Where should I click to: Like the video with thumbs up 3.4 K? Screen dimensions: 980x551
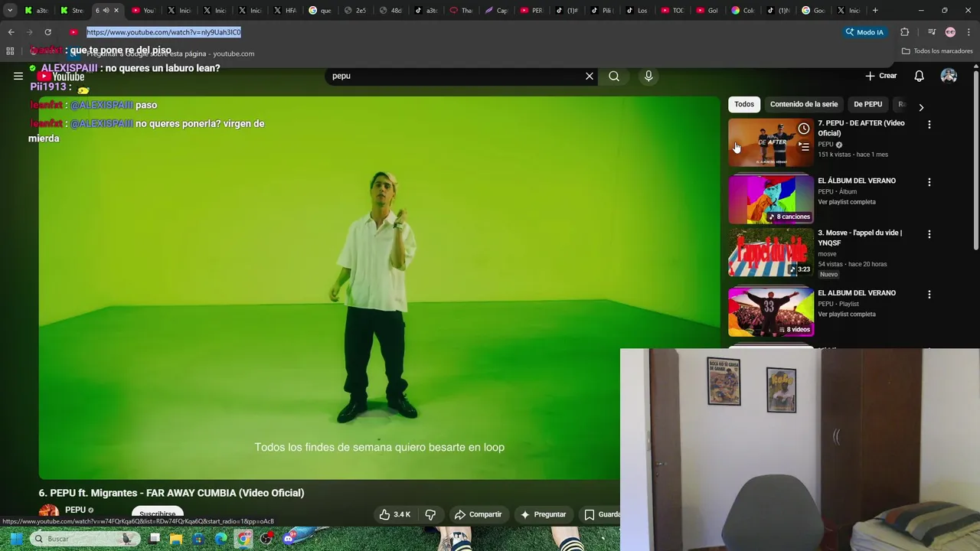pos(395,514)
